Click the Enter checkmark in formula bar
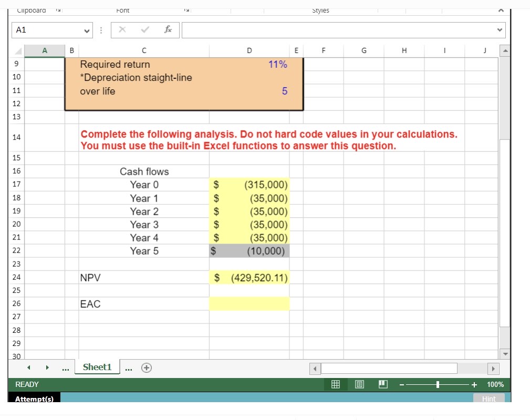The height and width of the screenshot is (420, 530). 145,30
